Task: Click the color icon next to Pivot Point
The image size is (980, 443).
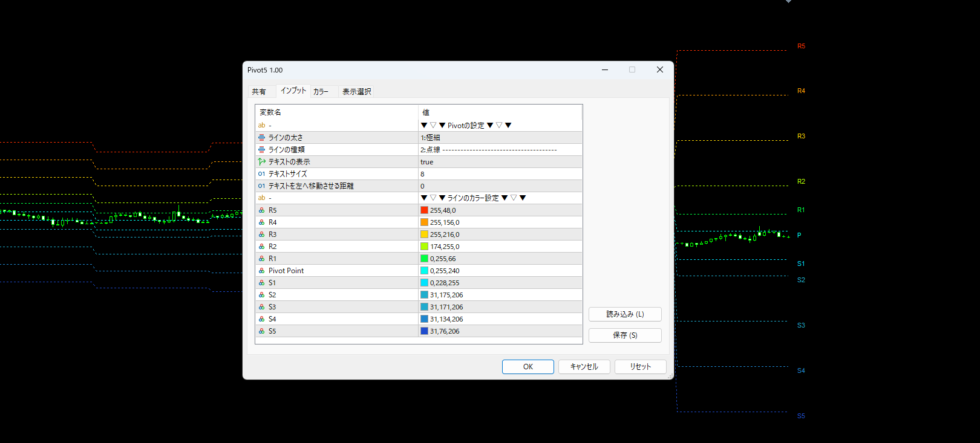Action: 261,271
